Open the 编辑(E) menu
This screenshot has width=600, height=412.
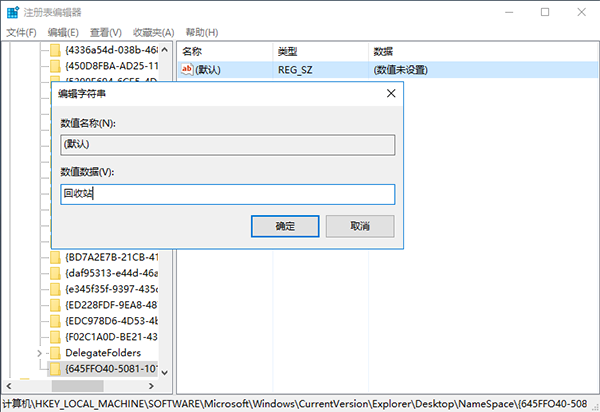tap(63, 33)
